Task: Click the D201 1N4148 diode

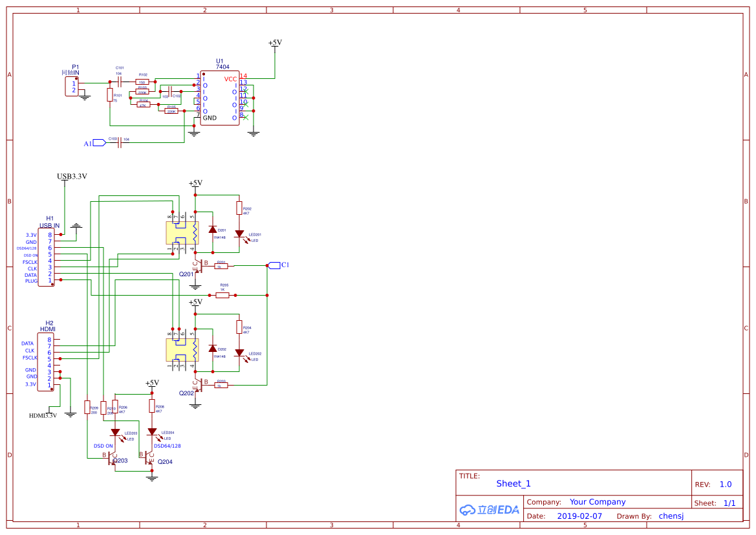Action: pyautogui.click(x=212, y=229)
